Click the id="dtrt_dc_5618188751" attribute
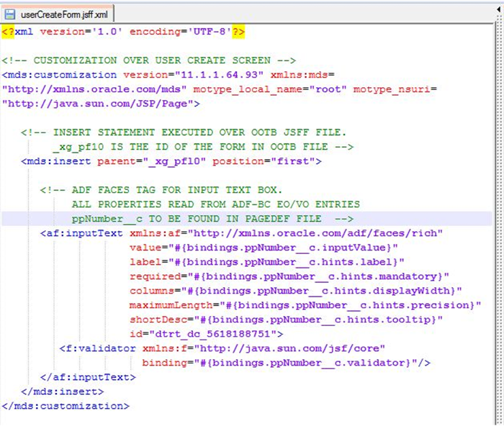Image resolution: width=504 pixels, height=426 pixels. (203, 334)
